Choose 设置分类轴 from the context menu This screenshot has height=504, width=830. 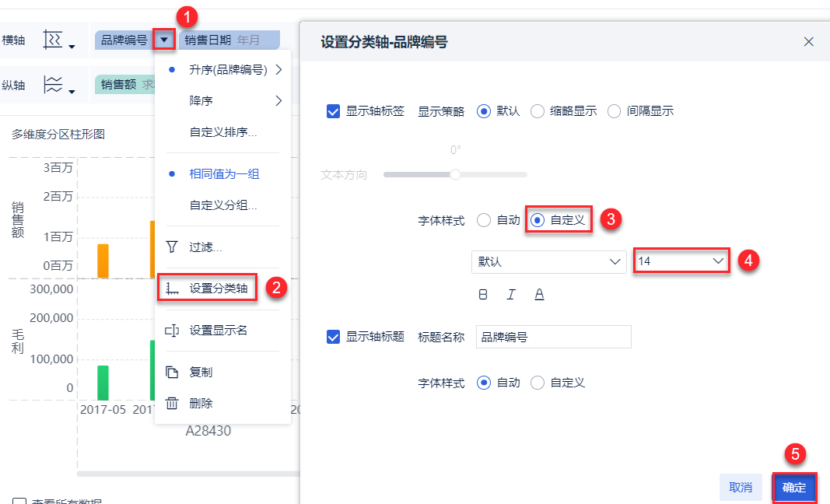pos(218,289)
